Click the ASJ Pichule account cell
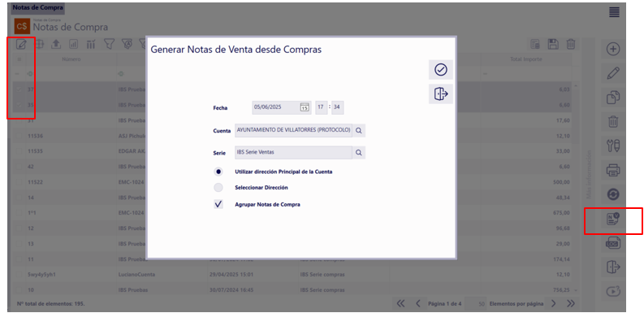The height and width of the screenshot is (313, 644). 131,136
